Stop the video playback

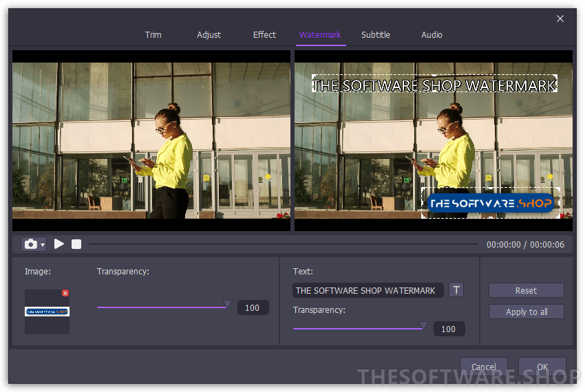point(76,244)
